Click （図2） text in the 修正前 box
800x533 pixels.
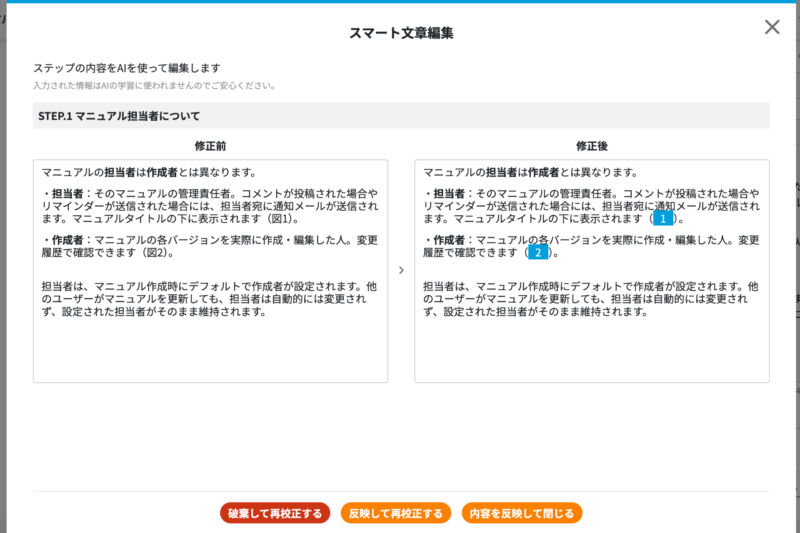pyautogui.click(x=156, y=252)
